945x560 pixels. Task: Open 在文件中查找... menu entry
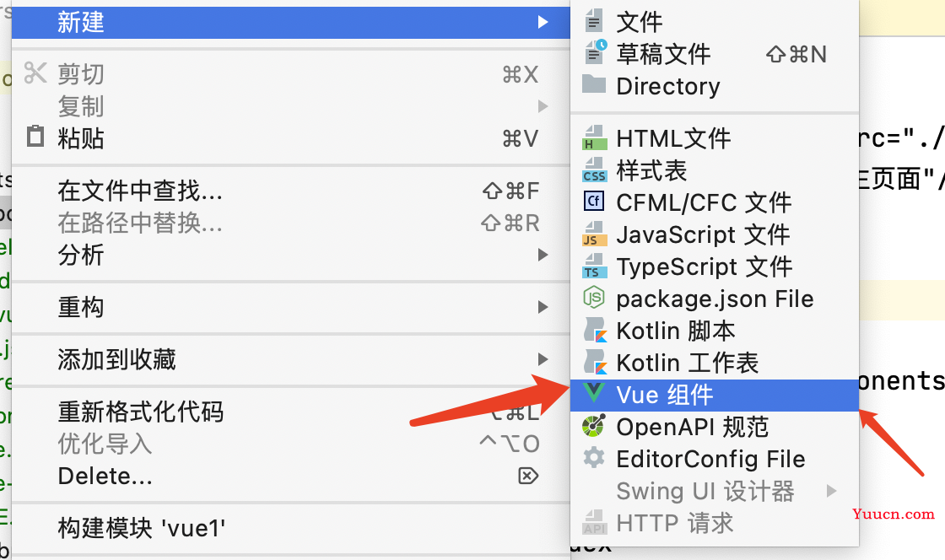pyautogui.click(x=290, y=191)
